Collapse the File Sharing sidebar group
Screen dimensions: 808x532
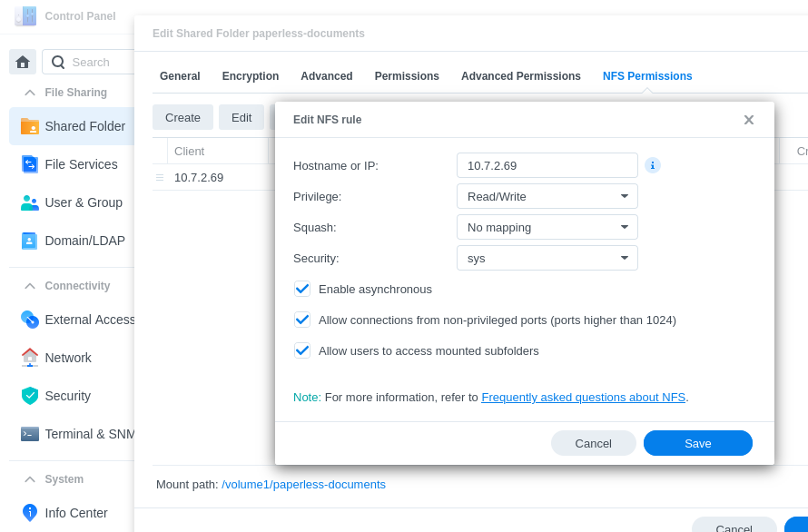(x=29, y=93)
